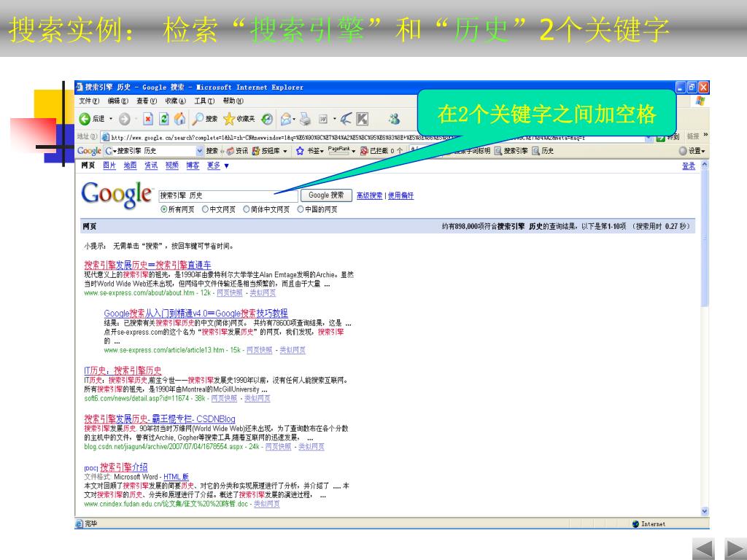Open the address bar dropdown arrow
The height and width of the screenshot is (560, 747).
[x=649, y=138]
